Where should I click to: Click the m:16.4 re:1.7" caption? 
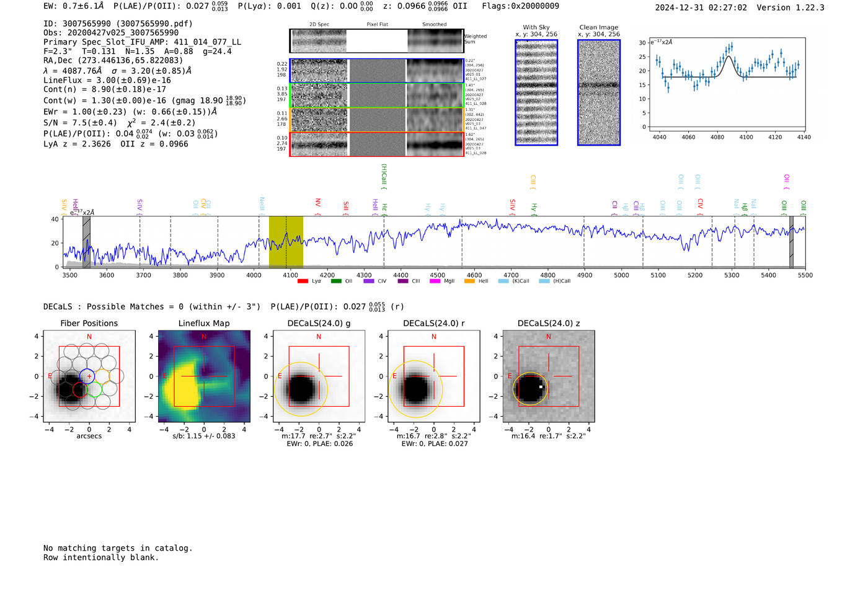(x=549, y=436)
